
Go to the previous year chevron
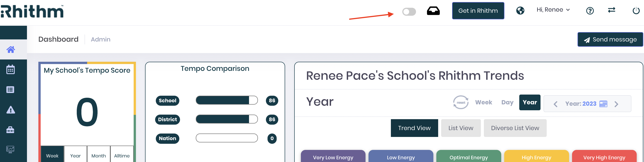tap(556, 104)
